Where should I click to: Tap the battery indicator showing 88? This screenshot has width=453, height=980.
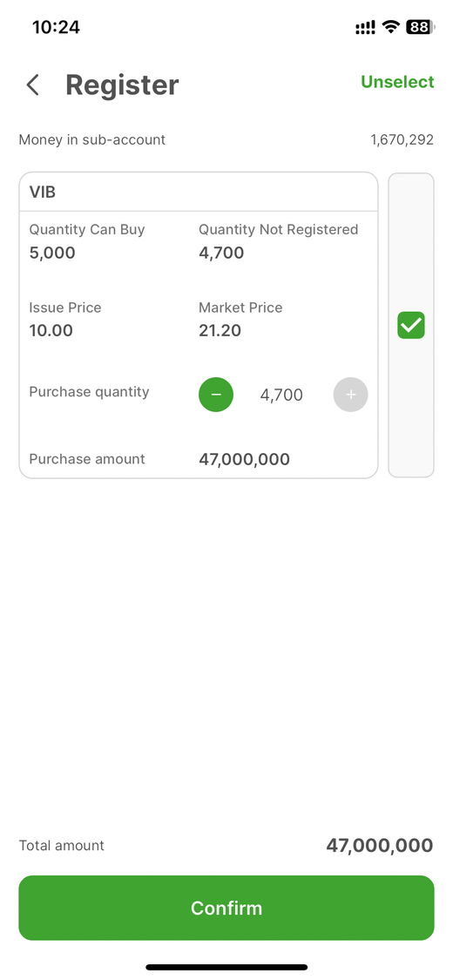(x=421, y=27)
